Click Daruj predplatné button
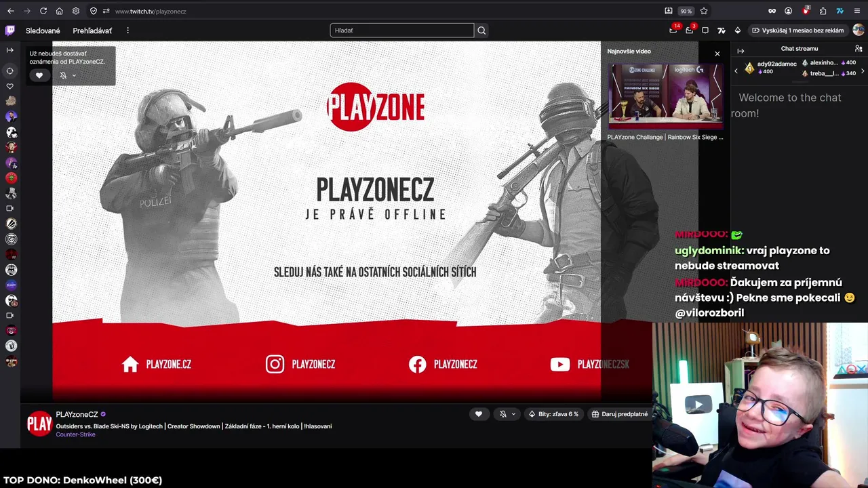868x488 pixels. tap(620, 414)
